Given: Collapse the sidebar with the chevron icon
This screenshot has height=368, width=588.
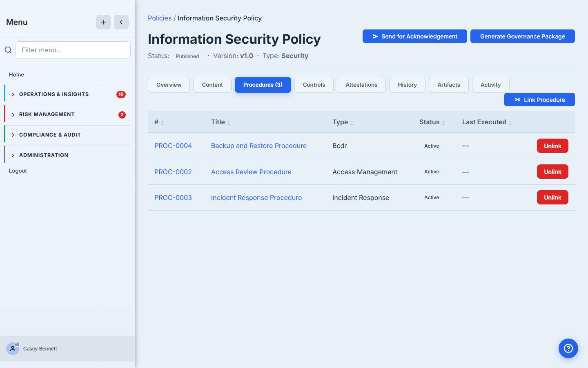Looking at the screenshot, I should (121, 22).
